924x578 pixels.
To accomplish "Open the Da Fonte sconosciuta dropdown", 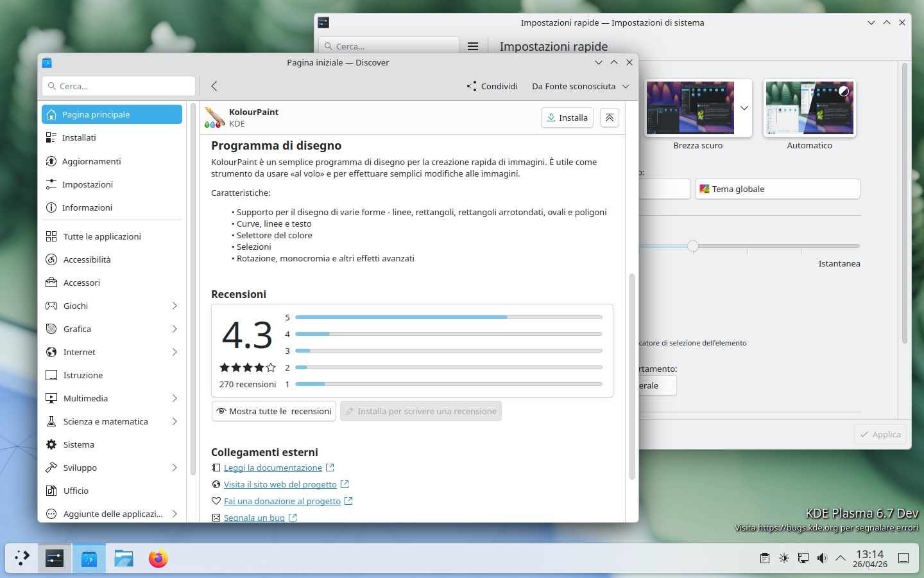I will point(579,86).
